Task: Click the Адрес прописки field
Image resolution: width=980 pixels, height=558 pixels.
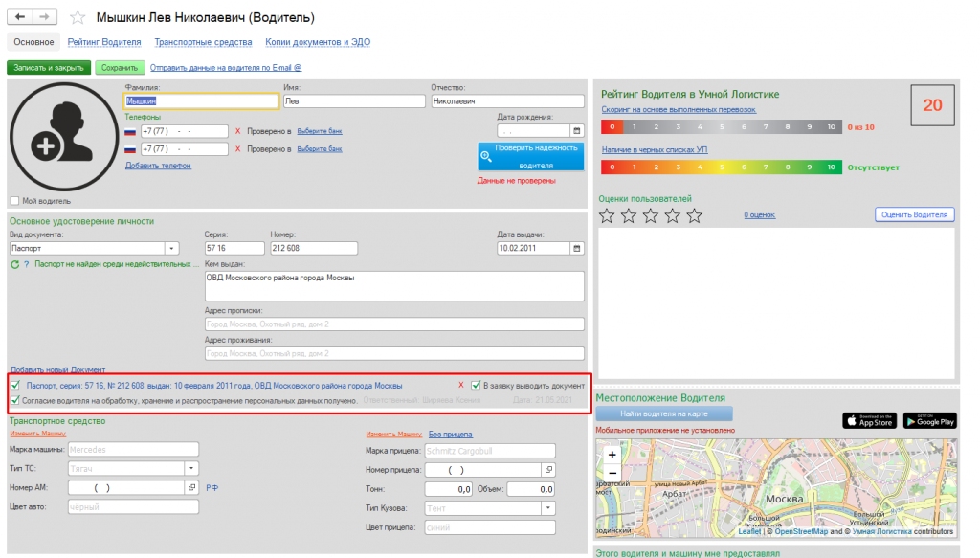Action: point(394,324)
